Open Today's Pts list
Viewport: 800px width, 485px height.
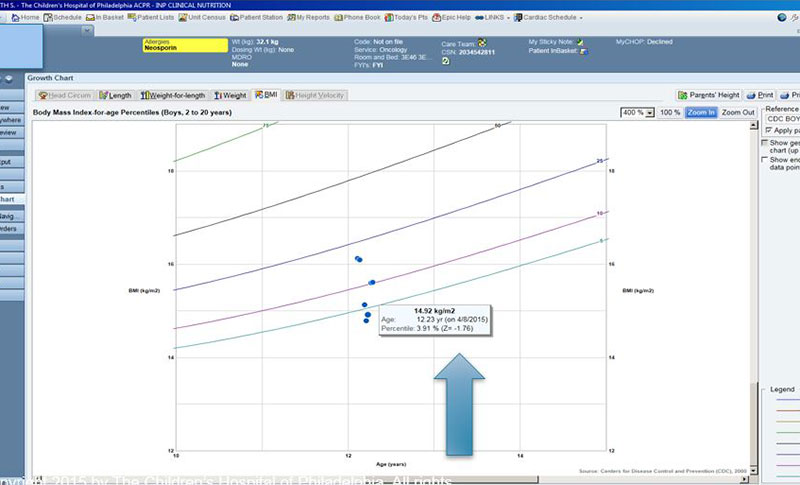click(x=406, y=17)
